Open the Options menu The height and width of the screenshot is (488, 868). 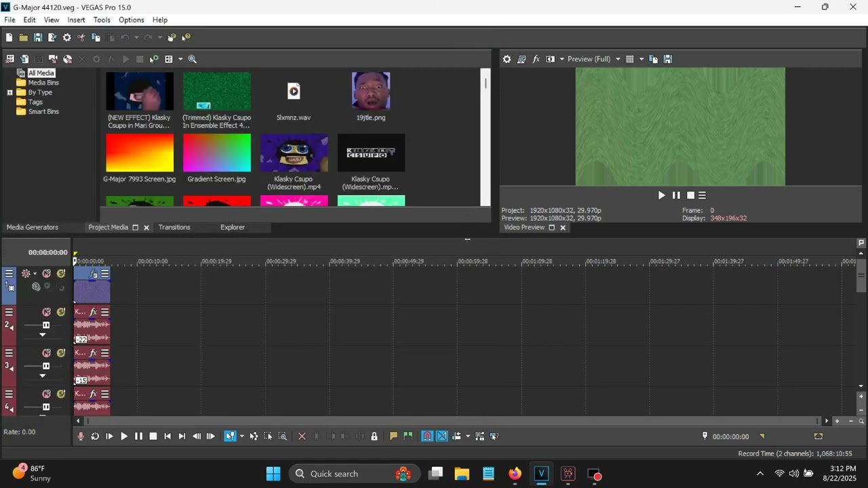click(x=132, y=20)
